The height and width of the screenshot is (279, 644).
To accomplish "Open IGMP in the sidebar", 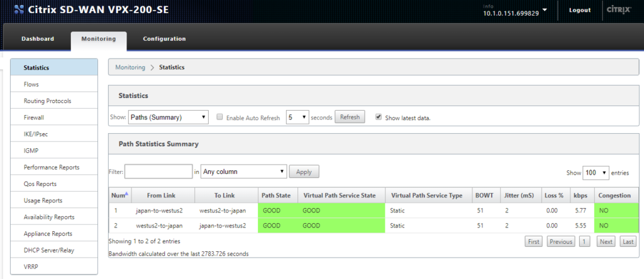I will pyautogui.click(x=54, y=151).
